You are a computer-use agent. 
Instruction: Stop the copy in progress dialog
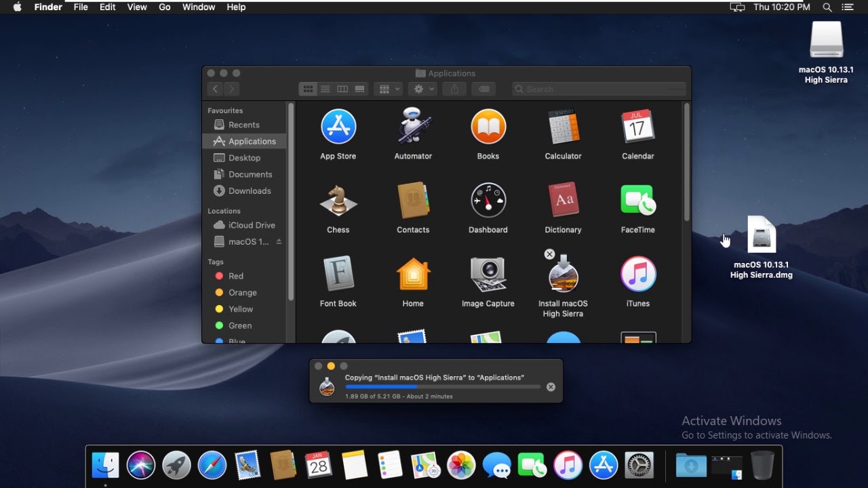[551, 387]
